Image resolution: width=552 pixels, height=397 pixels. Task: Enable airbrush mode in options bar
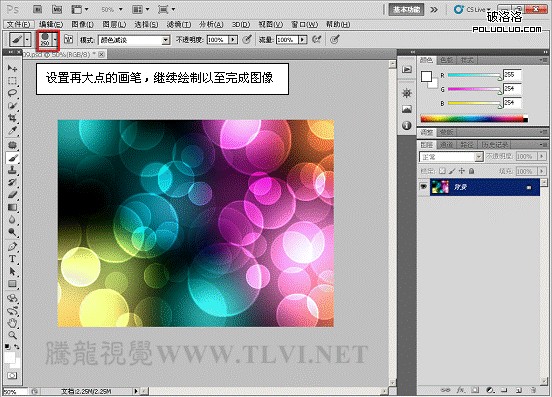coord(316,39)
